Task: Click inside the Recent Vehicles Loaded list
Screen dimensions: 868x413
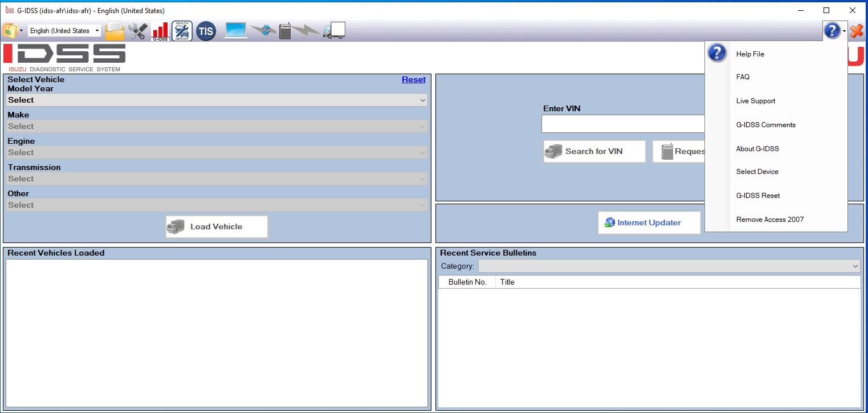Action: [217, 333]
